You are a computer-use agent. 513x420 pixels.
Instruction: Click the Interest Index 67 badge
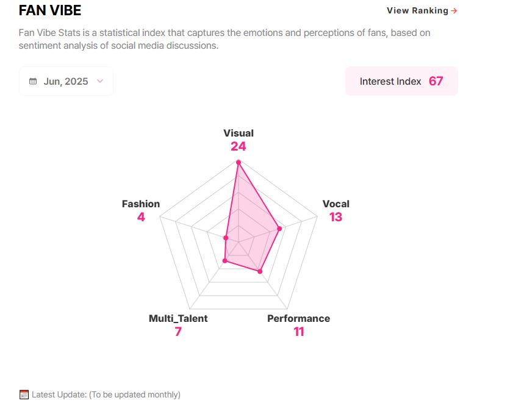pyautogui.click(x=401, y=81)
